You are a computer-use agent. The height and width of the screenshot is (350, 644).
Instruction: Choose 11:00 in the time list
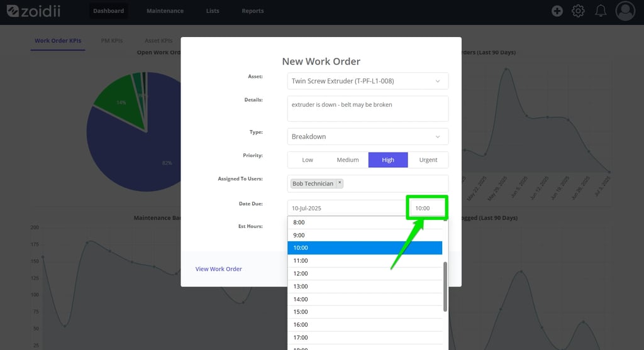coord(365,261)
